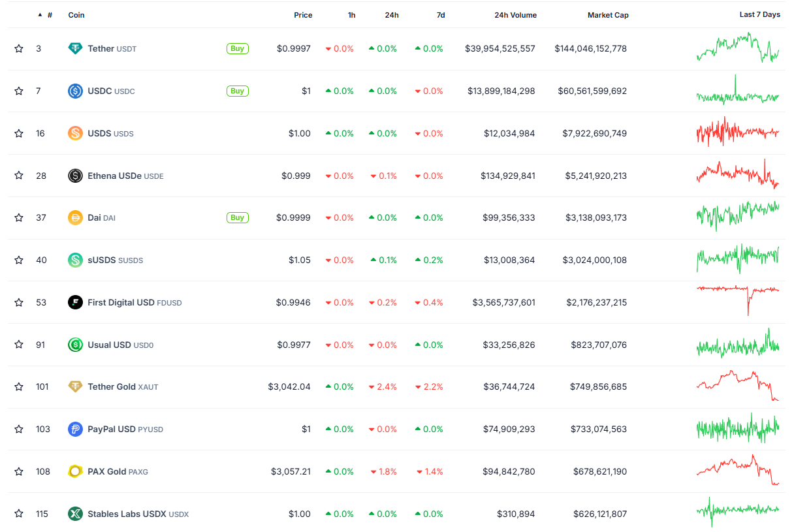
Task: Click the Tether coin logo icon
Action: click(76, 48)
